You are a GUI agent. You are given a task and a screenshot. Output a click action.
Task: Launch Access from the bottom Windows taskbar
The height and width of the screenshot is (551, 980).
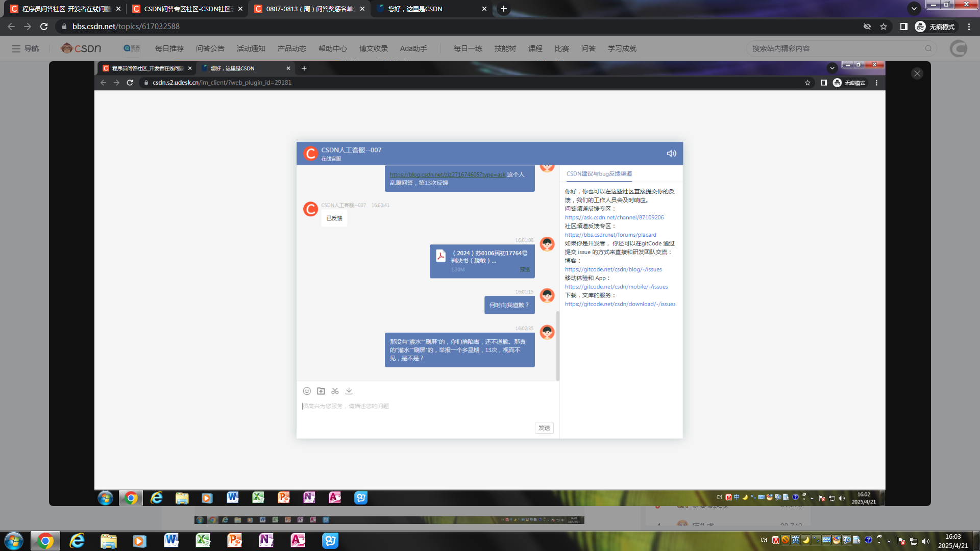[x=298, y=540]
